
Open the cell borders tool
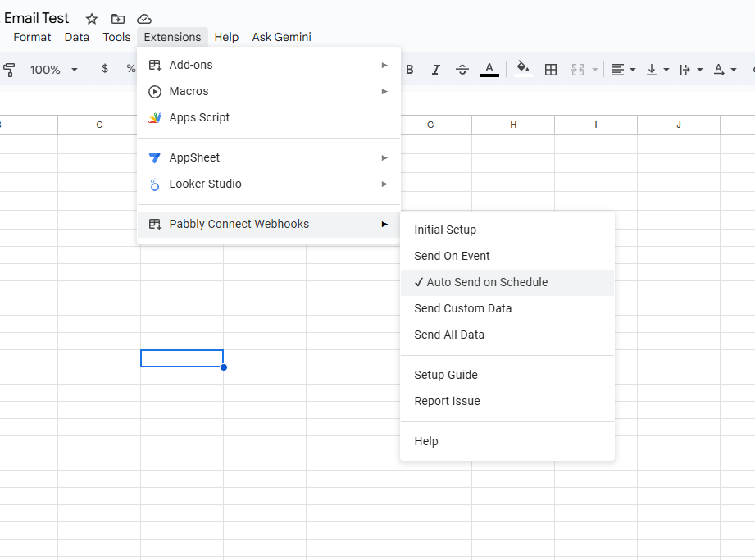click(x=551, y=70)
